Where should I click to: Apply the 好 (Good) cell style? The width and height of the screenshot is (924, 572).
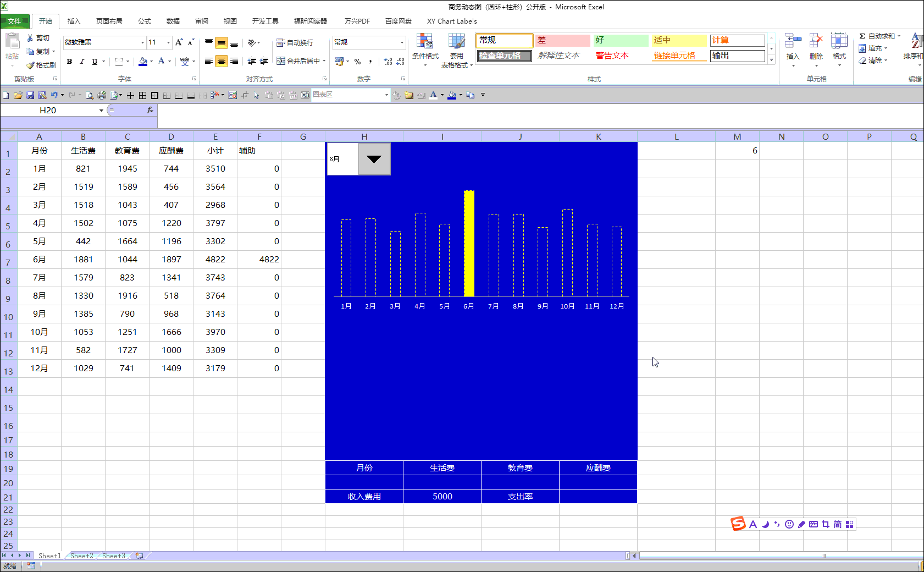point(621,40)
